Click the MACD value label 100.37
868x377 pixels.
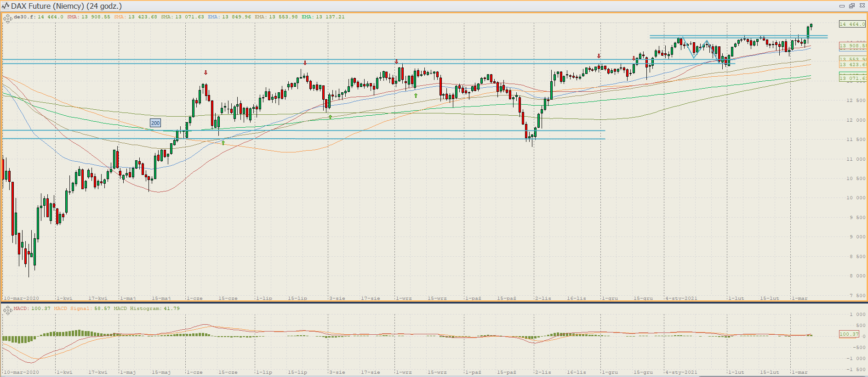[849, 334]
